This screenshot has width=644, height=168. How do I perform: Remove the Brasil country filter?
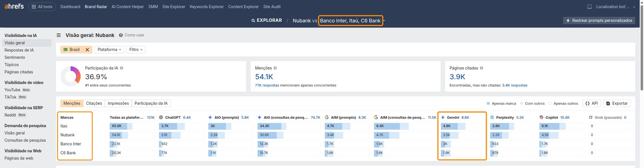click(87, 50)
